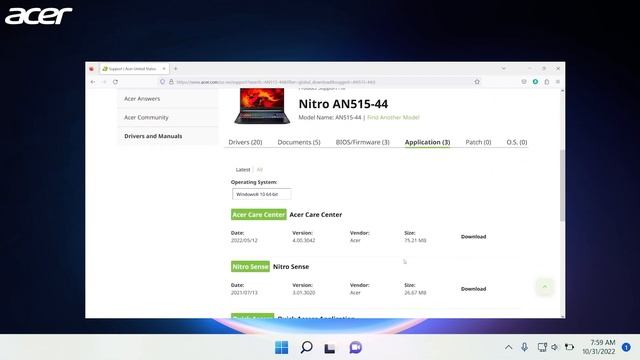Image resolution: width=640 pixels, height=360 pixels.
Task: Switch to the BIOS/Firmware (3) tab
Action: click(362, 142)
